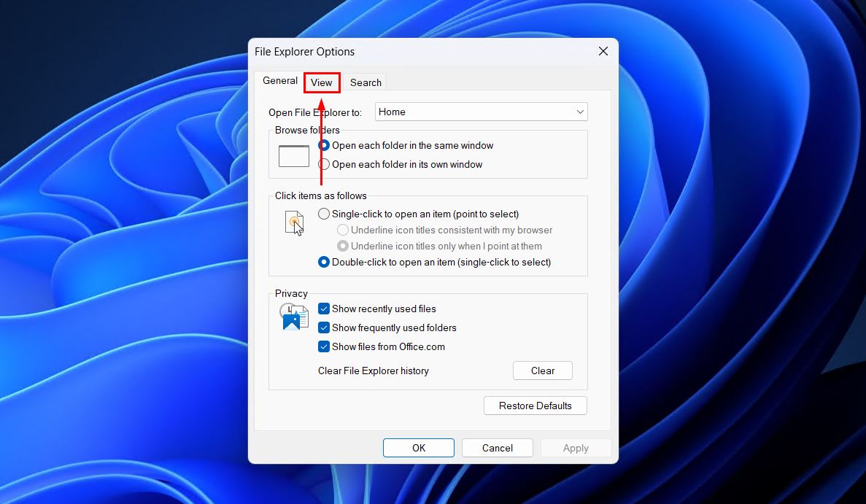This screenshot has width=866, height=504.
Task: Click the Privacy section picture icon
Action: [294, 317]
